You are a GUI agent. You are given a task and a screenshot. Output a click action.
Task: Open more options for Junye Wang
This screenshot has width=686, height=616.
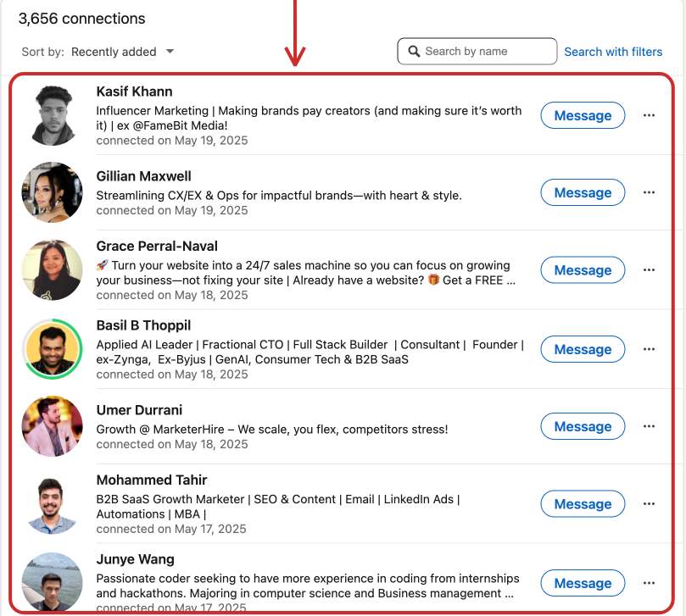click(x=649, y=583)
